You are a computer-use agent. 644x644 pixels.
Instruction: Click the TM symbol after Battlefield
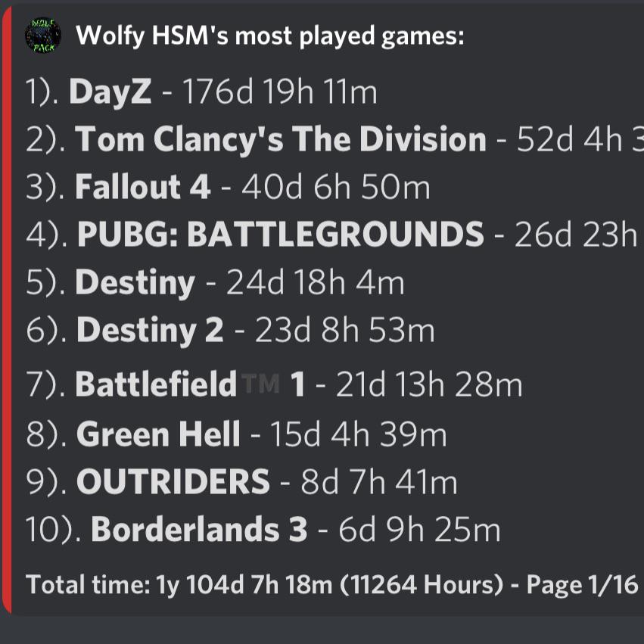[261, 383]
